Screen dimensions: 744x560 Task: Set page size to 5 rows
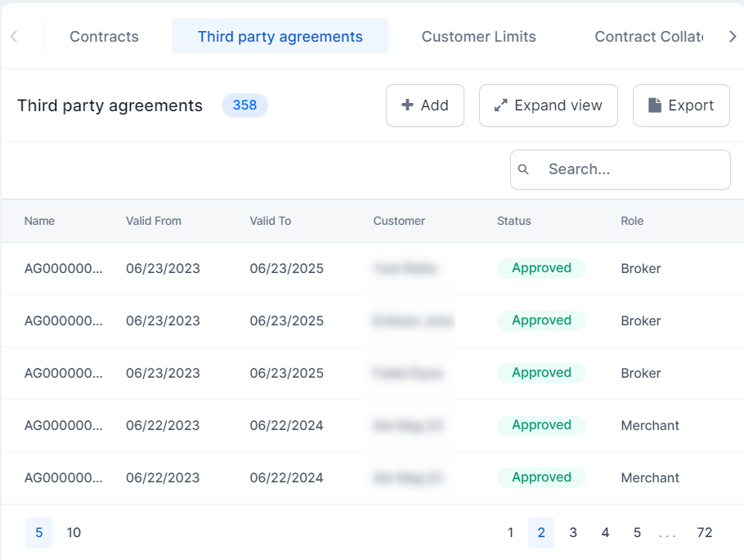click(x=38, y=533)
